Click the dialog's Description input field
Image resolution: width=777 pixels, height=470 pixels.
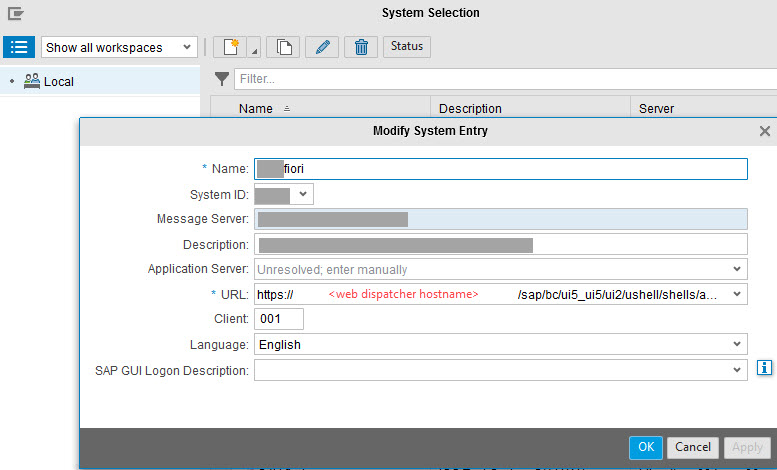click(500, 244)
